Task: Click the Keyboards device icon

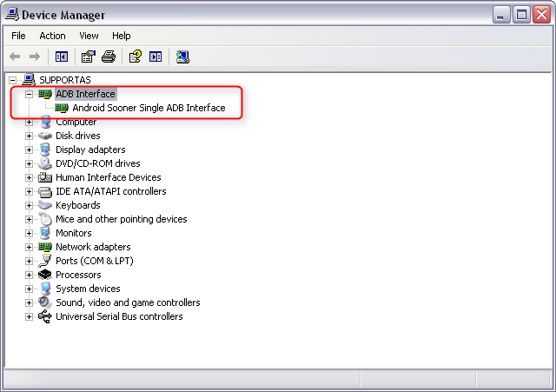Action: 45,205
